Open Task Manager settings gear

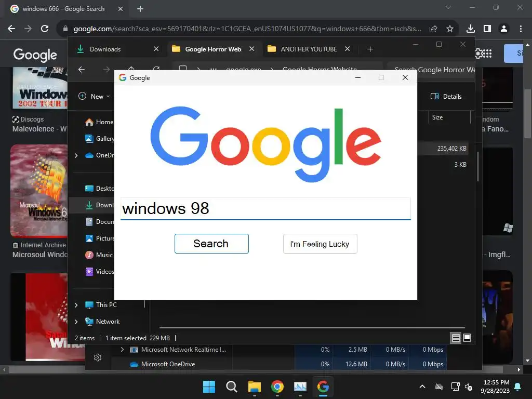[98, 357]
